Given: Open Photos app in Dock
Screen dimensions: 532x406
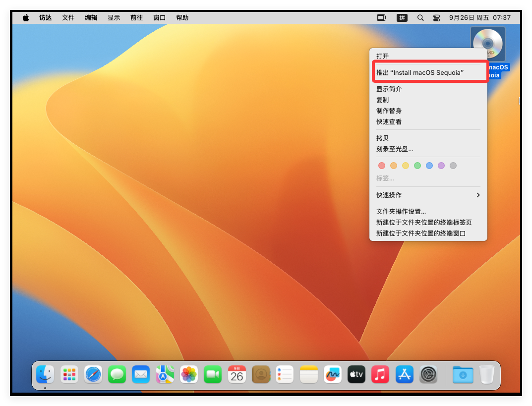Looking at the screenshot, I should tap(188, 374).
